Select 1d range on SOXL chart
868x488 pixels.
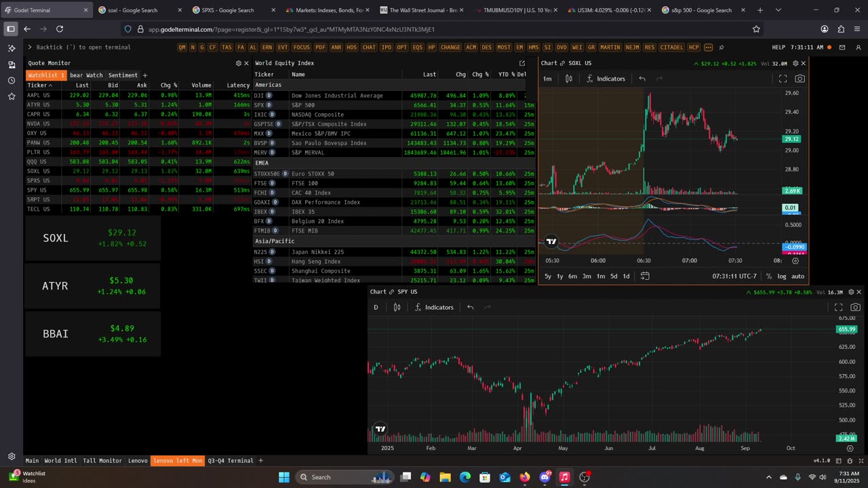[626, 276]
